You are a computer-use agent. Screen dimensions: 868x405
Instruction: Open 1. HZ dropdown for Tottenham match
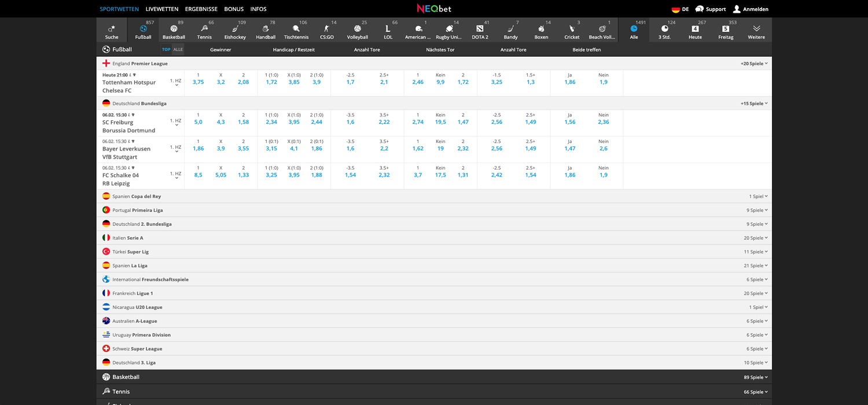tap(176, 83)
